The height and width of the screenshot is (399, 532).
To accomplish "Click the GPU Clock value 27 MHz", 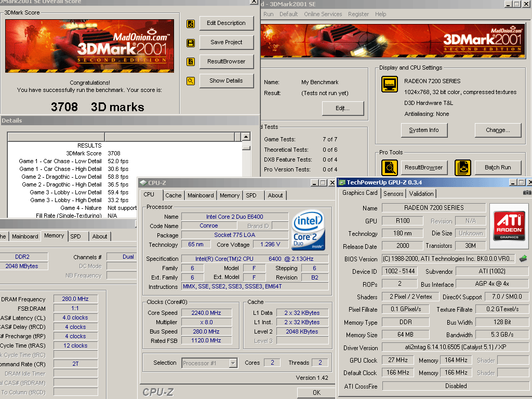I will [398, 360].
